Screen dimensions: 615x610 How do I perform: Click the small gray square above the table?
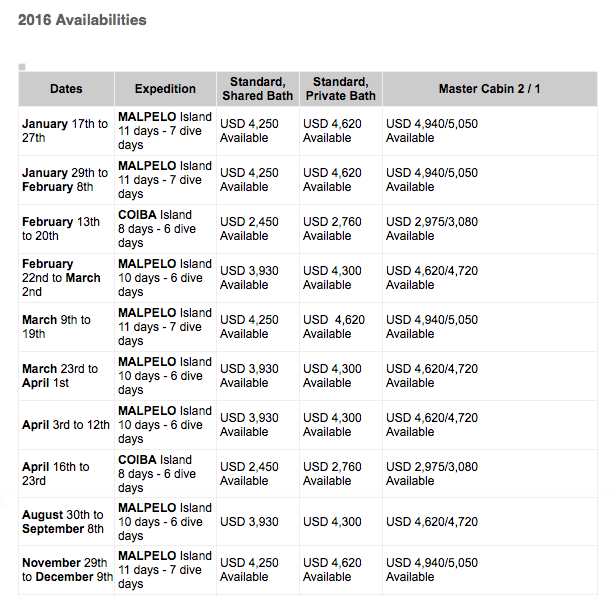[22, 67]
